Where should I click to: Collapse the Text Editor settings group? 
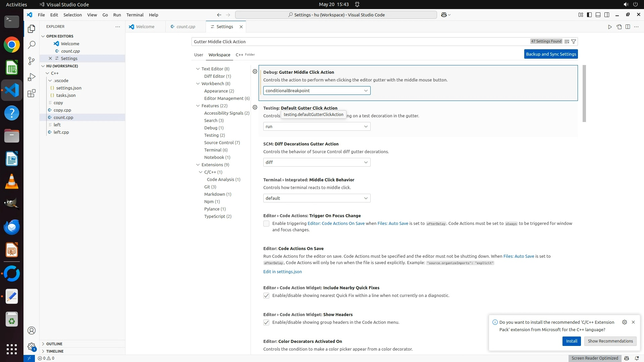pos(198,69)
